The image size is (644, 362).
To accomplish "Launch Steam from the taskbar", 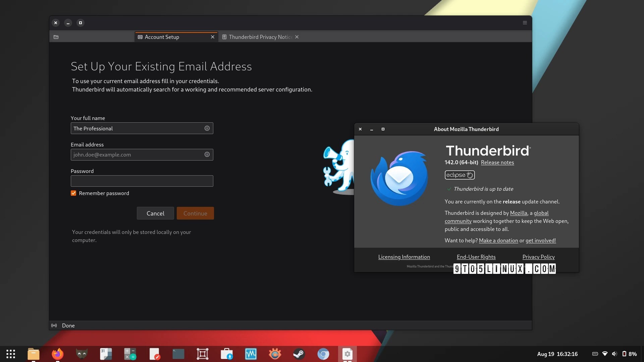I will pos(299,354).
